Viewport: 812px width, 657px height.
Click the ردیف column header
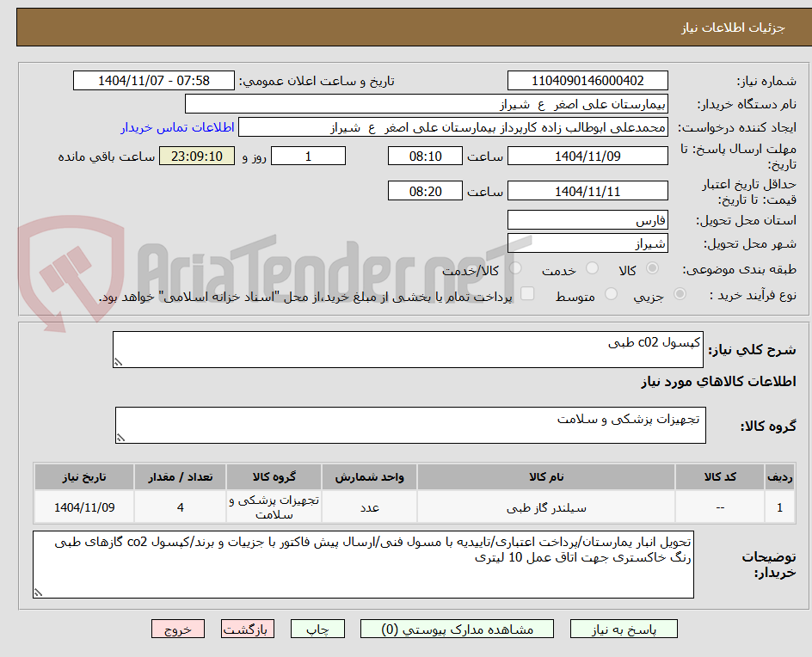(x=780, y=476)
